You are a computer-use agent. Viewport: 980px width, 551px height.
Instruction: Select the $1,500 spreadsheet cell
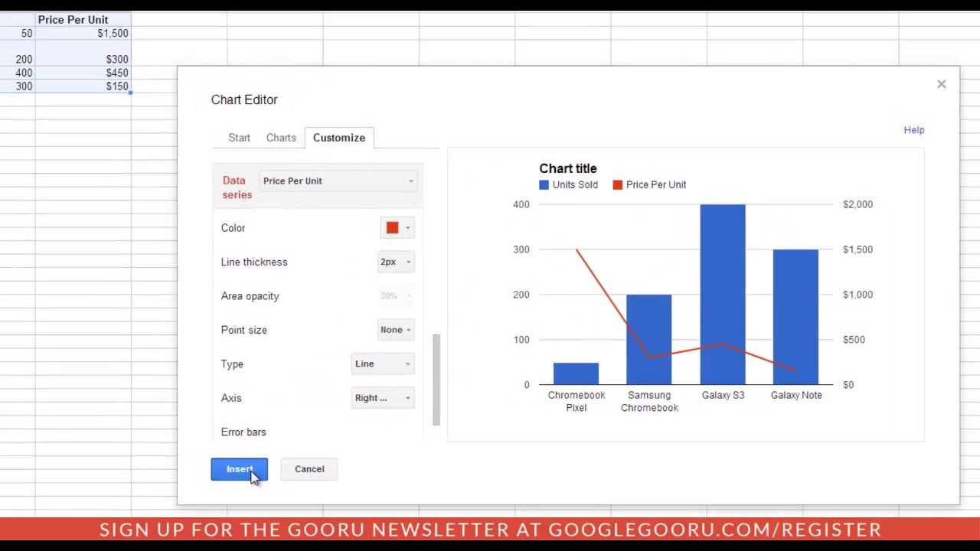coord(83,34)
